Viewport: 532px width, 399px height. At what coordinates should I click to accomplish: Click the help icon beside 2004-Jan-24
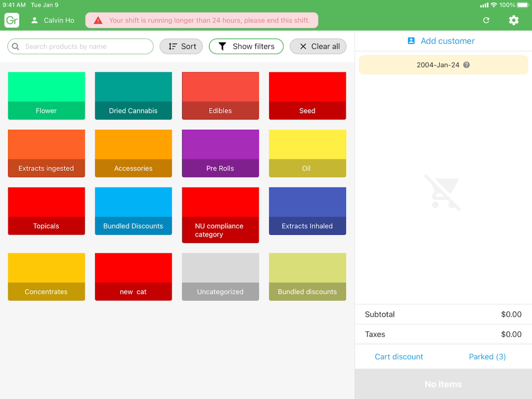467,65
